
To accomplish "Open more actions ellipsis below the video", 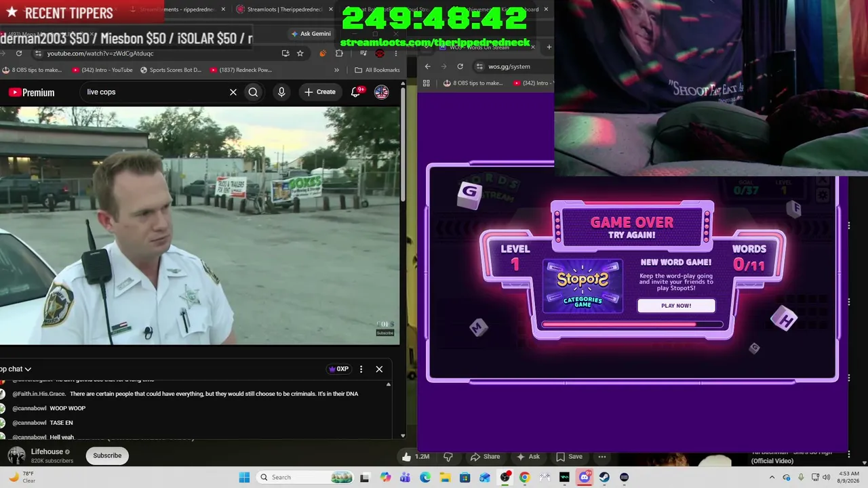I will click(602, 457).
